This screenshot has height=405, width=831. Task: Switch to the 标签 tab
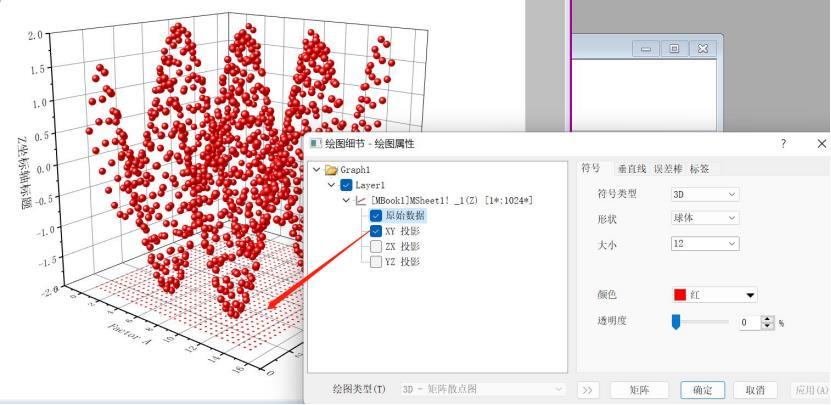tap(699, 169)
